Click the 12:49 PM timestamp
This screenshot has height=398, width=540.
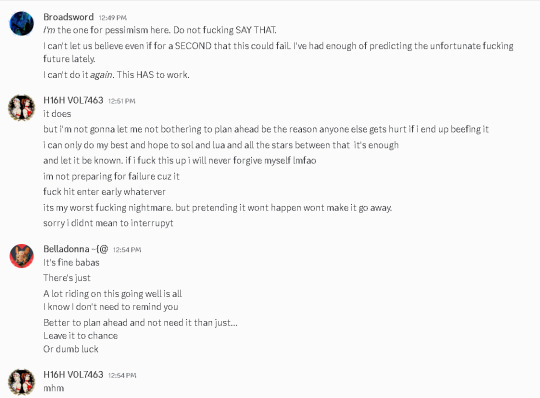[113, 18]
